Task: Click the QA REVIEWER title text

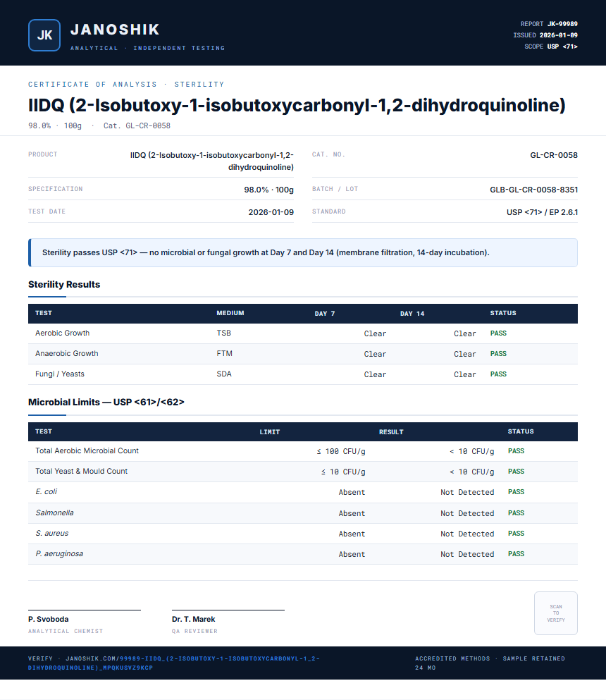Action: coord(194,631)
